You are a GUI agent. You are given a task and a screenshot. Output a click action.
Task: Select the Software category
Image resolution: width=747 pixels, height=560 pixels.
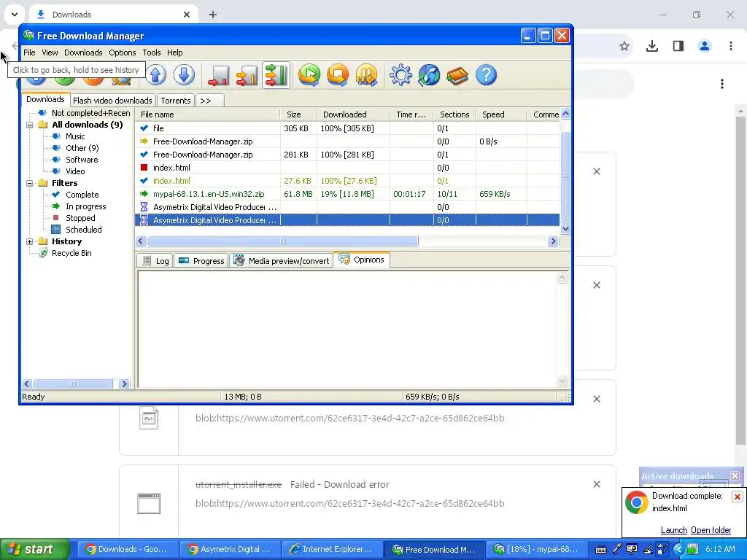pyautogui.click(x=82, y=160)
